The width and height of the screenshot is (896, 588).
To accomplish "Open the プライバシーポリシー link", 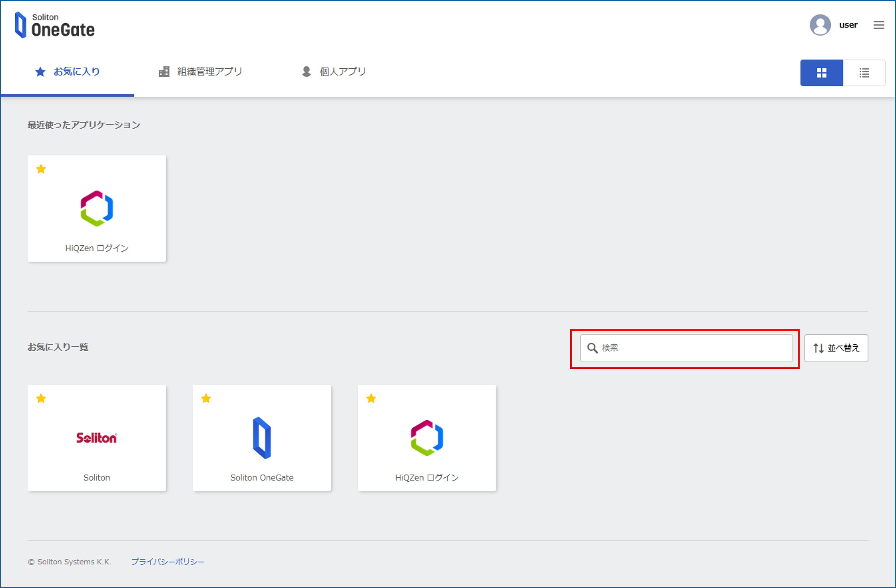I will [x=168, y=562].
